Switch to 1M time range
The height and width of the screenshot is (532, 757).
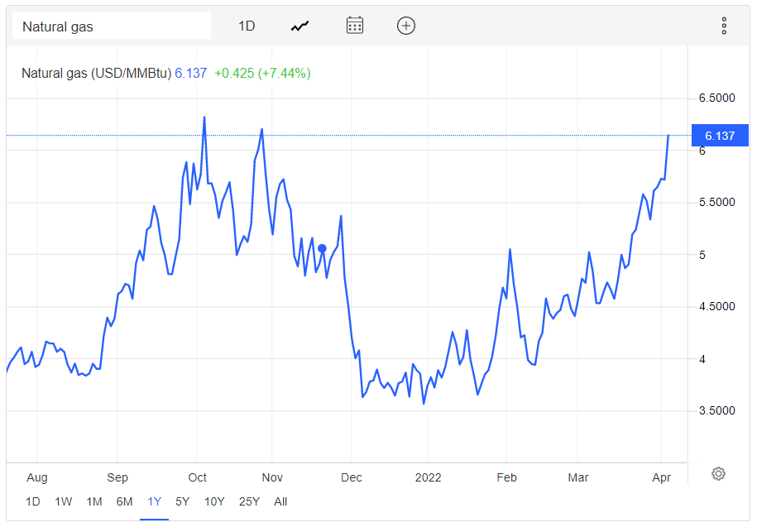(x=94, y=501)
